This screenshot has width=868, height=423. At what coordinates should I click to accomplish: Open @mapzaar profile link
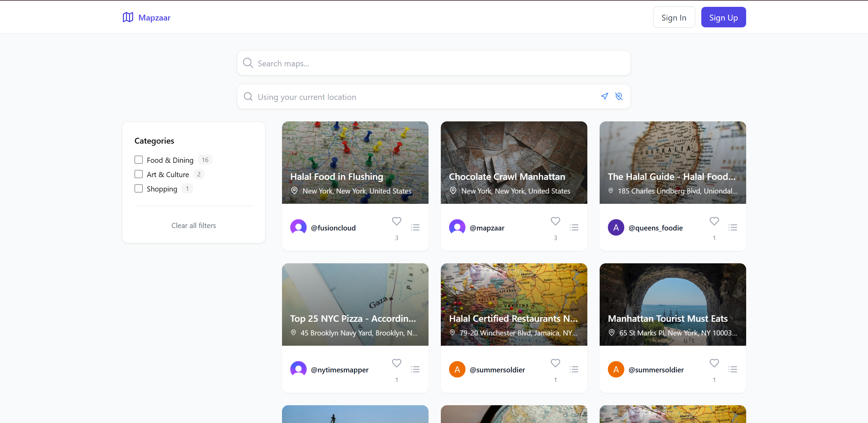[487, 228]
